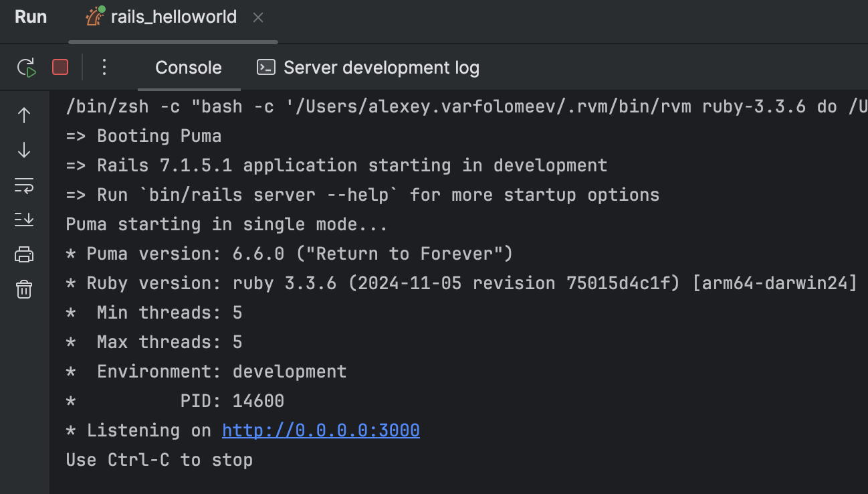This screenshot has width=868, height=494.
Task: Click terminal icon beside Server development log
Action: [x=265, y=67]
